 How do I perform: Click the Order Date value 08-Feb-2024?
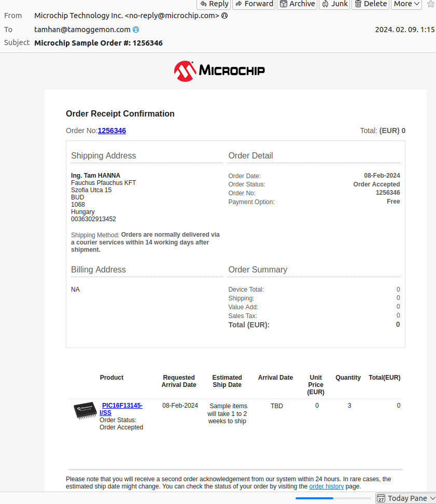[x=382, y=176]
